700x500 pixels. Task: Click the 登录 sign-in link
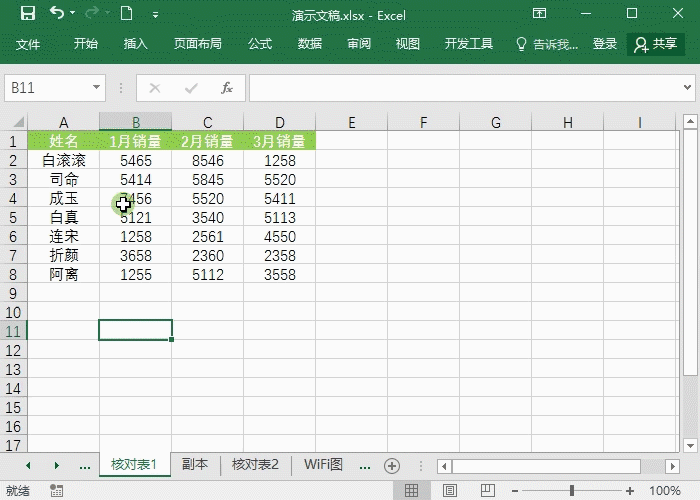coord(604,44)
